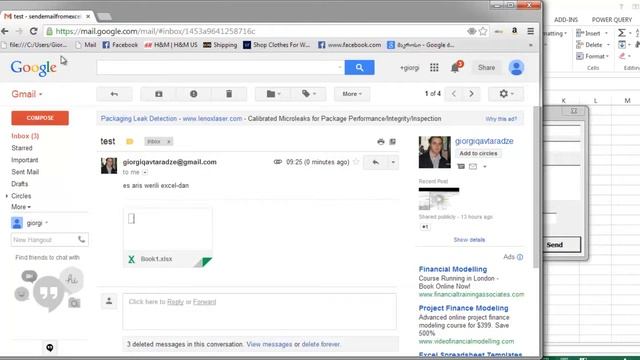
Task: Reply using the arrow next to timestamp
Action: (375, 162)
